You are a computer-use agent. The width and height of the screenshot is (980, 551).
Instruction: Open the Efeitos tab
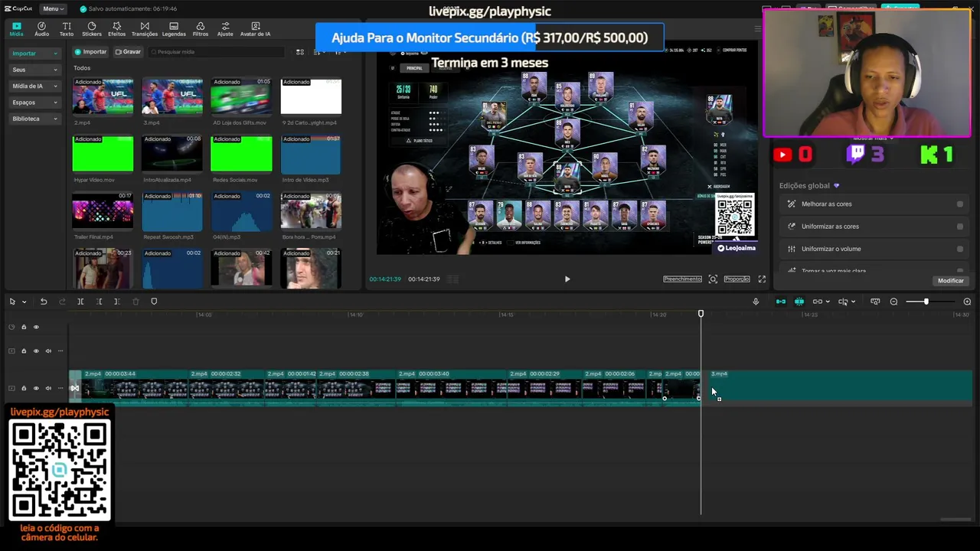(116, 29)
